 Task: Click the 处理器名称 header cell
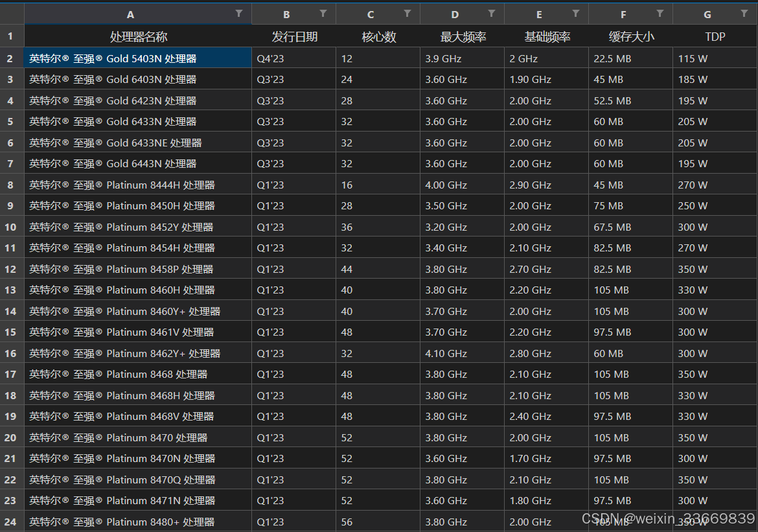[x=138, y=36]
